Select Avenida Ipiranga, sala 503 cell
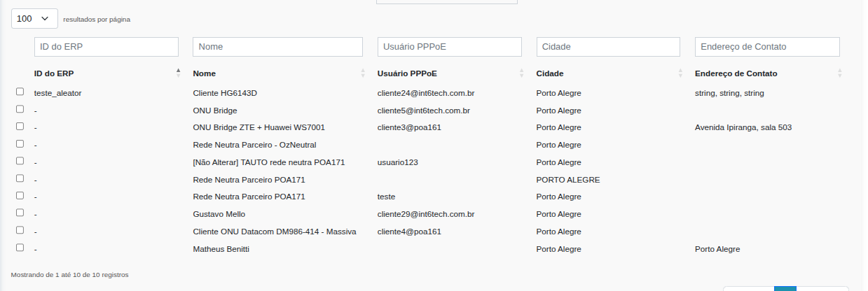Image resolution: width=868 pixels, height=291 pixels. (x=743, y=127)
